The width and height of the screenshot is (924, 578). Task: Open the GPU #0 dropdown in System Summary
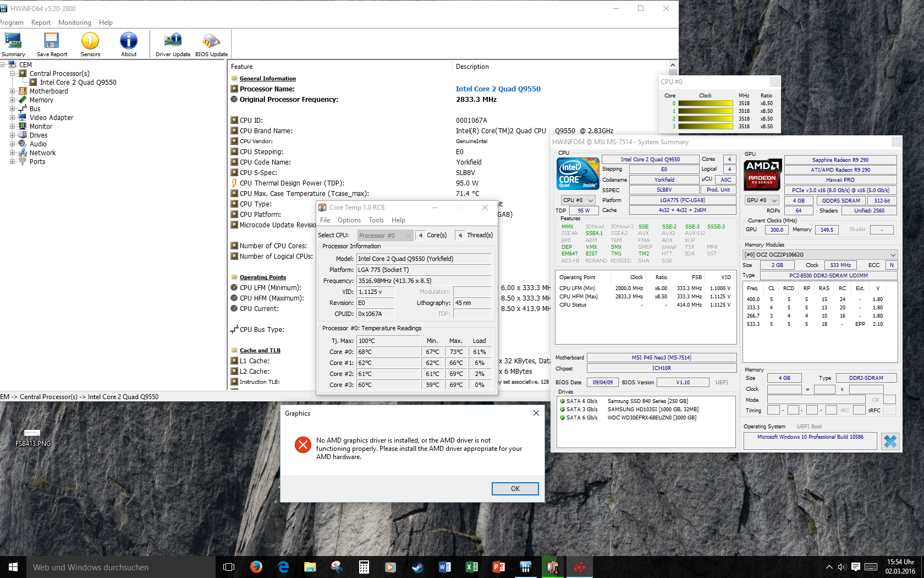tap(762, 200)
